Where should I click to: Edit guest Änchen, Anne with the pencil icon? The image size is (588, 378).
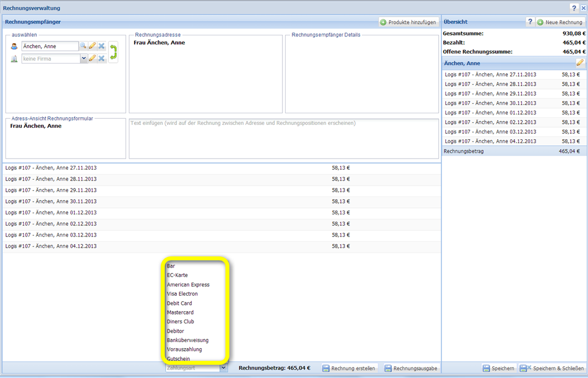(x=92, y=46)
